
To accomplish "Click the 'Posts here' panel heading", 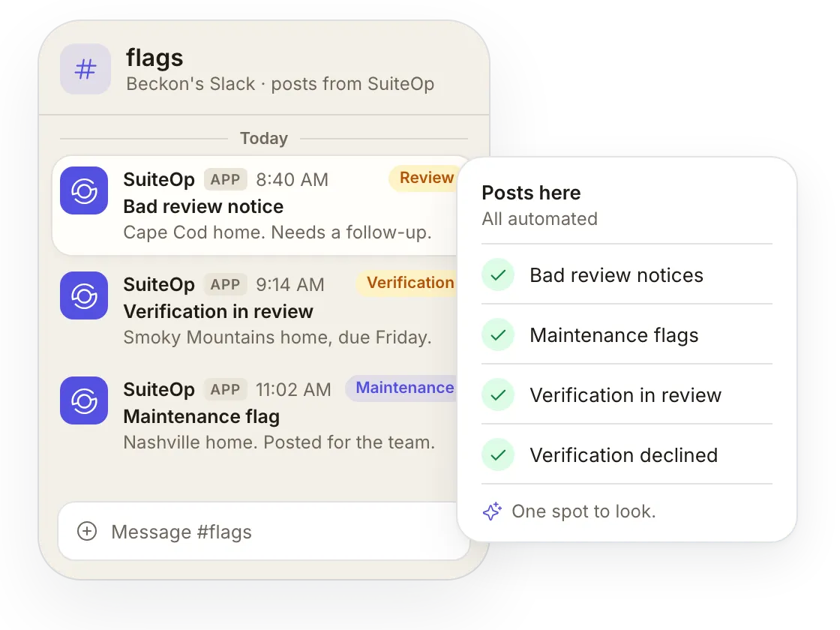I will pyautogui.click(x=531, y=193).
